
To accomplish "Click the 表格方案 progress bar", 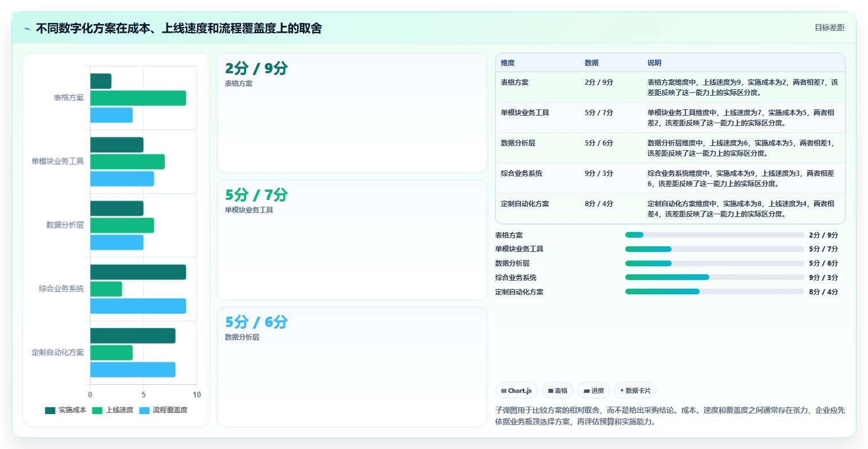I will coord(715,235).
